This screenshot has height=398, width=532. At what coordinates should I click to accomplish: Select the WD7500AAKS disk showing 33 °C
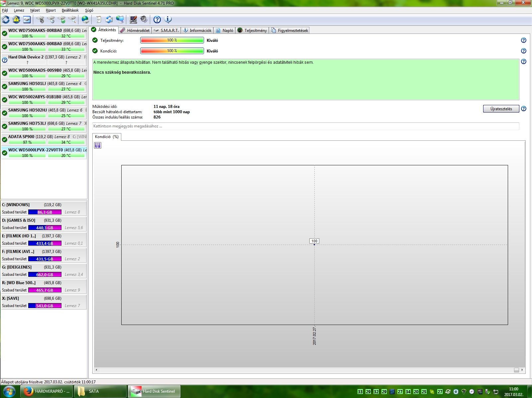click(x=44, y=46)
